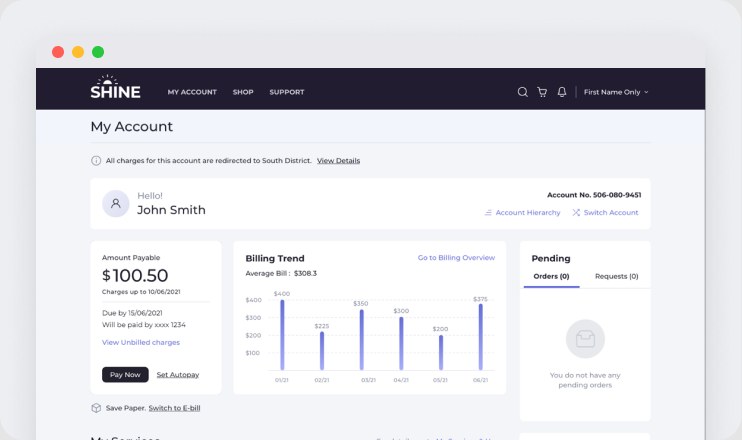Open the View Details link
This screenshot has height=440, width=742.
point(338,161)
